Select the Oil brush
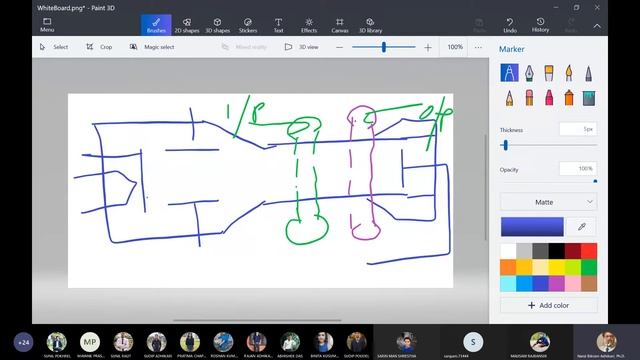 (x=549, y=73)
